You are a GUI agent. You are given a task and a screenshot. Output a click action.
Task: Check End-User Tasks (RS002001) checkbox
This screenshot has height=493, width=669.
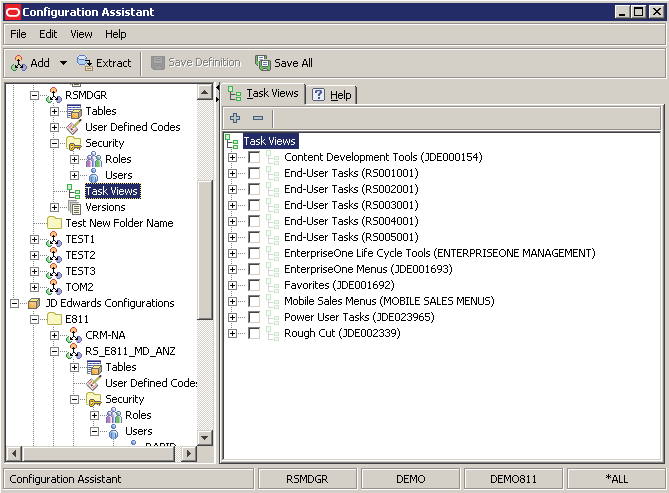click(x=254, y=189)
